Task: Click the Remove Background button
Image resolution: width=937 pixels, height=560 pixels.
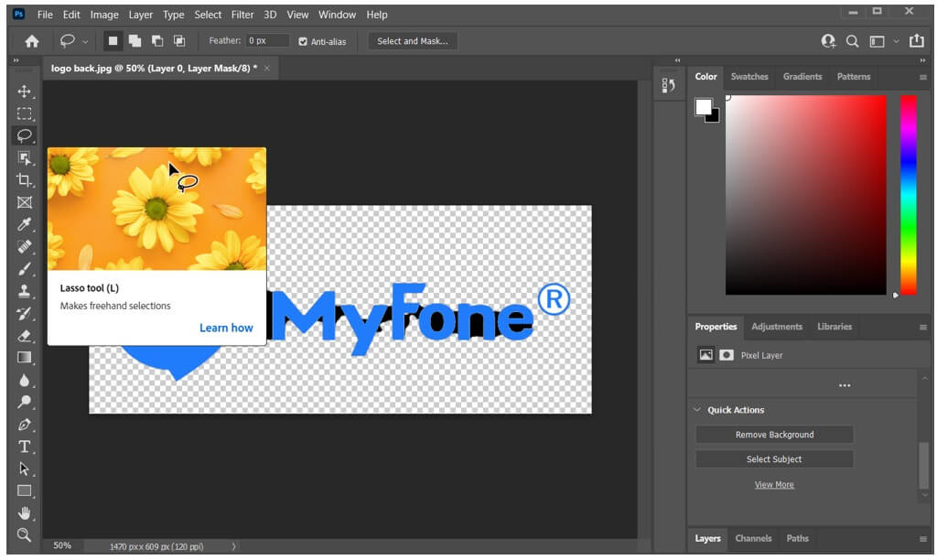Action: click(774, 435)
